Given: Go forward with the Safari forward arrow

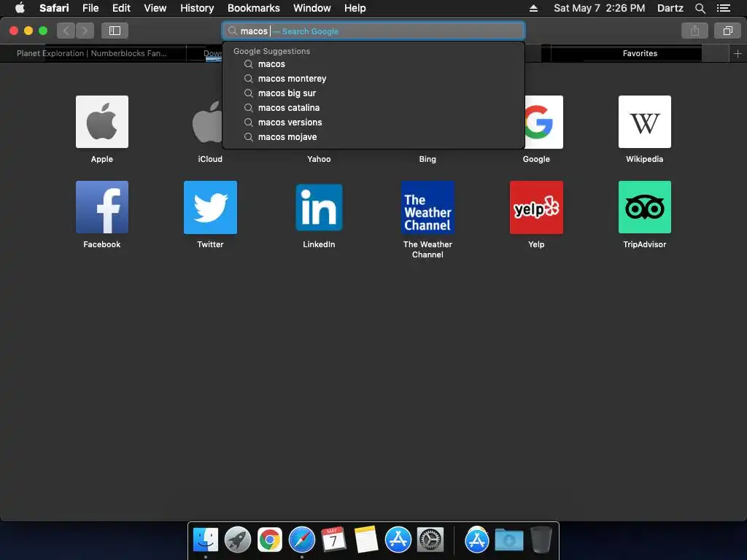Looking at the screenshot, I should pyautogui.click(x=85, y=31).
